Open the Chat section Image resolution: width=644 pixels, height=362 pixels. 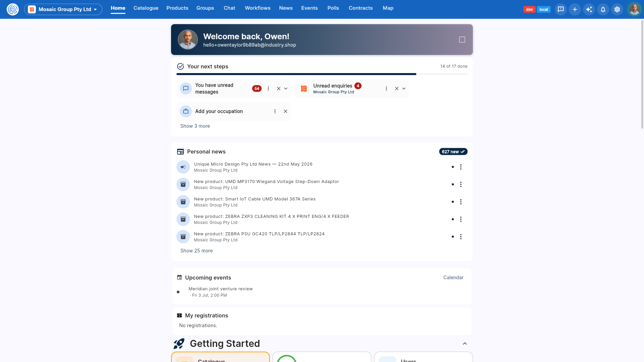(229, 8)
